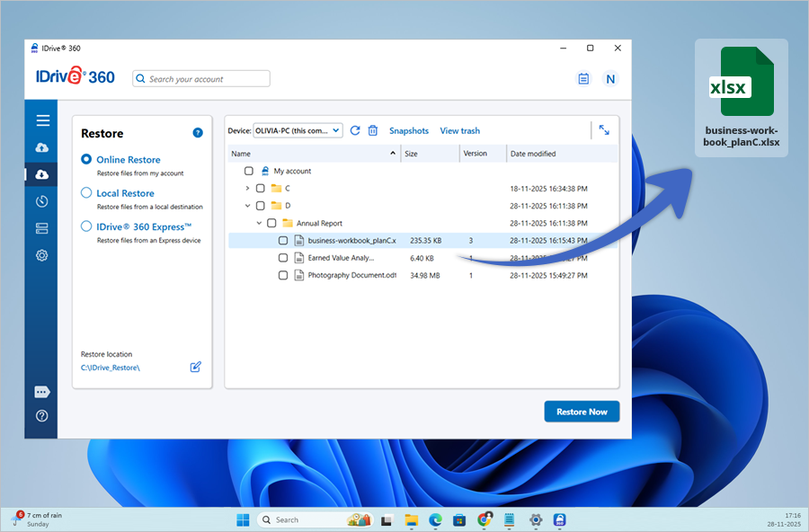Open the hamburger menu in sidebar

[x=42, y=120]
